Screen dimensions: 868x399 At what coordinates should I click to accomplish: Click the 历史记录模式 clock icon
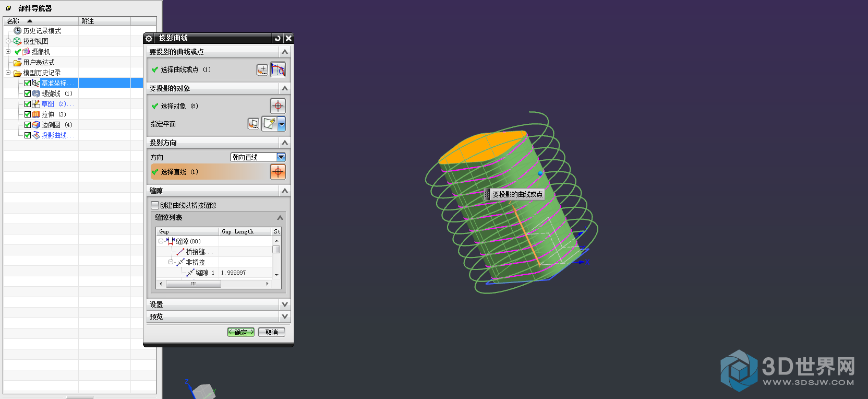coord(18,31)
